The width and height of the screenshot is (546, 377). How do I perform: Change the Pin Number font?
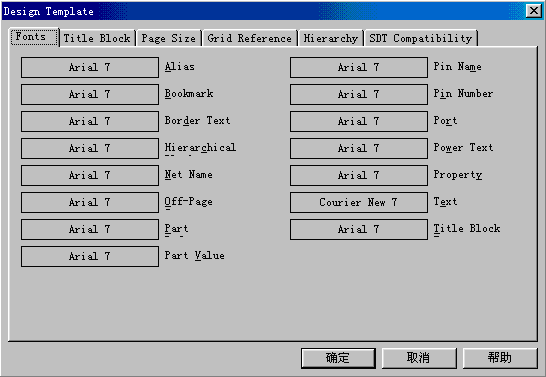(359, 94)
